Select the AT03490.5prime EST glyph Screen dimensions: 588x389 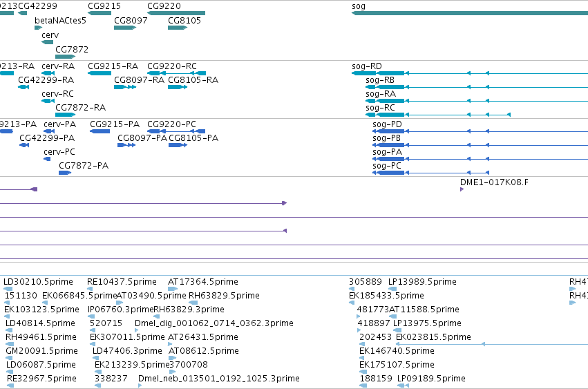tap(120, 303)
